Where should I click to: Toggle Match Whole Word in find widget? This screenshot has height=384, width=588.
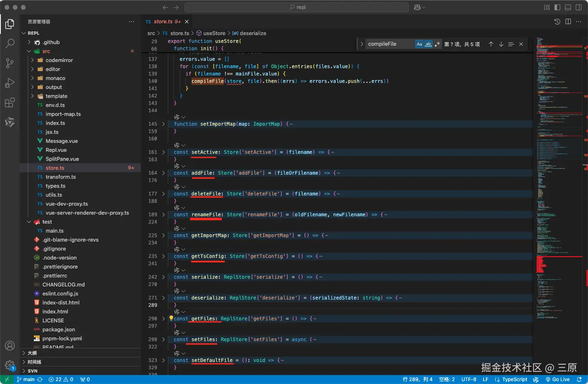[x=428, y=44]
